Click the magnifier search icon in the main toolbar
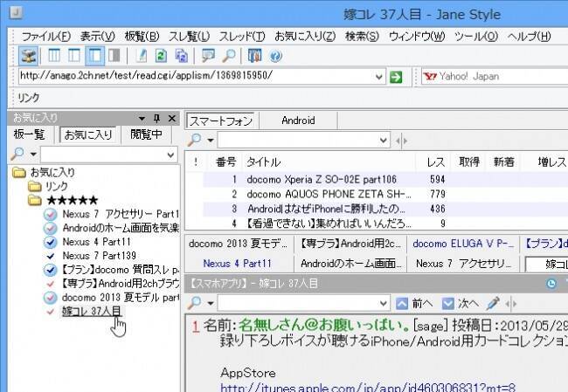The width and height of the screenshot is (568, 392). (227, 56)
